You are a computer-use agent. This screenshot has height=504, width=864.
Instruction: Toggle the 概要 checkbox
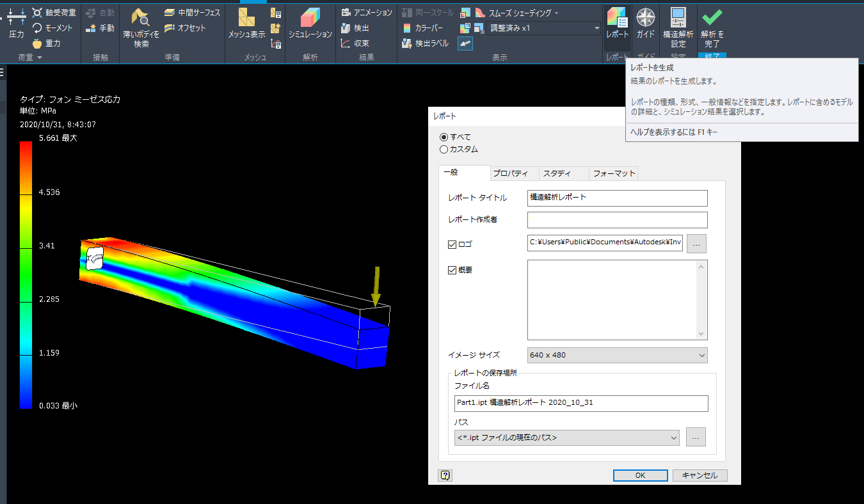pyautogui.click(x=452, y=270)
